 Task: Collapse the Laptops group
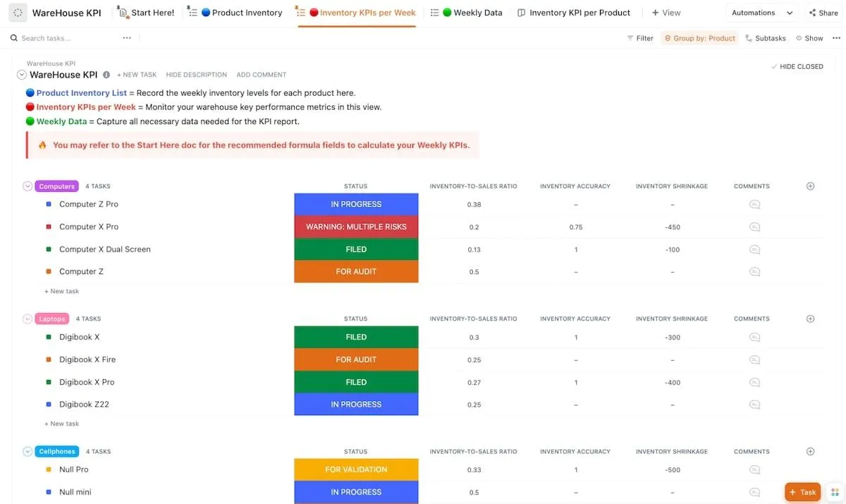click(x=28, y=319)
